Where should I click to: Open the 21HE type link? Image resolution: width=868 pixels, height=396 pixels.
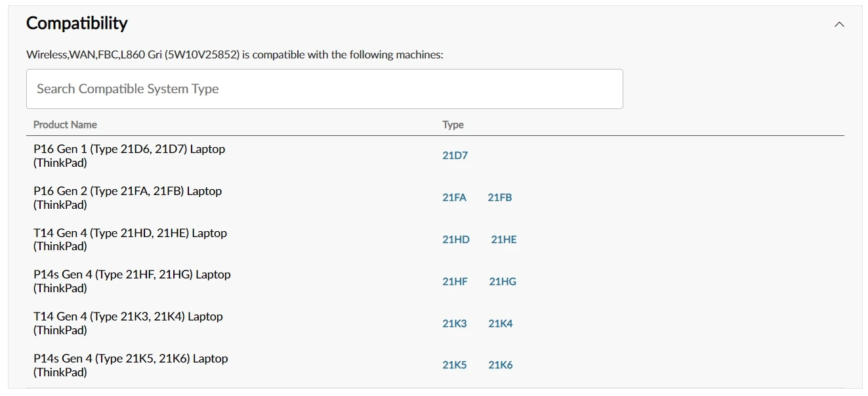coord(503,240)
